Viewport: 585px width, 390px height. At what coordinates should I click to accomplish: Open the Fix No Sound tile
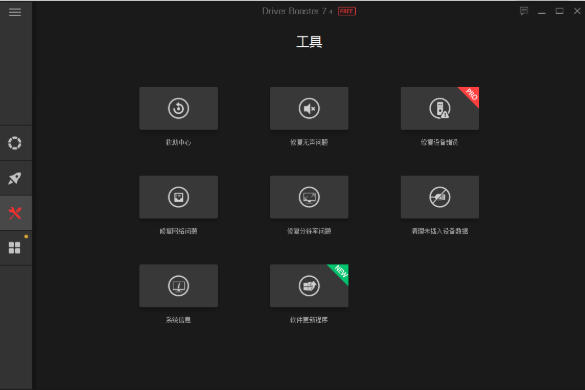pos(309,109)
